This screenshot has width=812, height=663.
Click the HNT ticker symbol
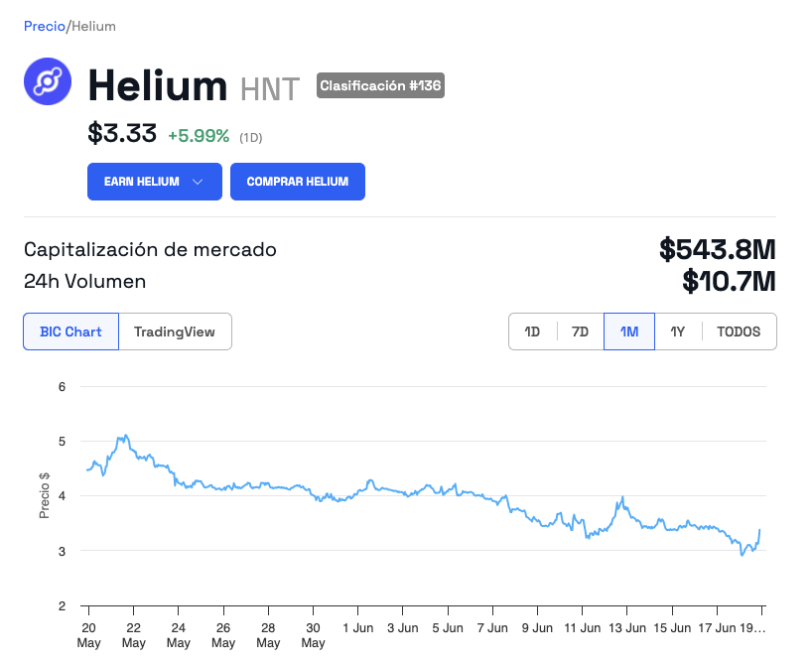(270, 89)
